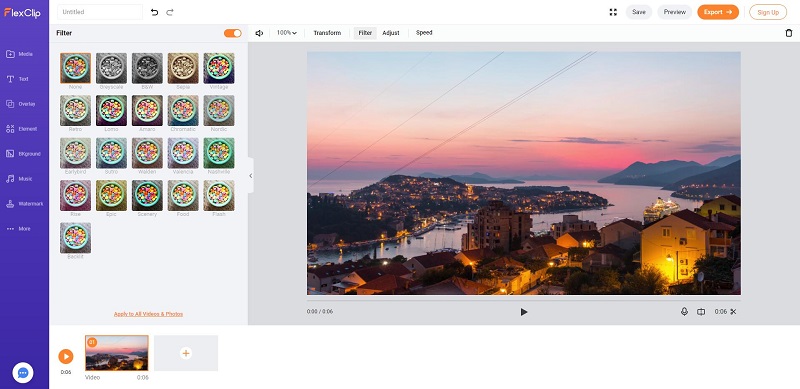Apply the Amaro filter
This screenshot has height=389, width=800.
coord(147,110)
